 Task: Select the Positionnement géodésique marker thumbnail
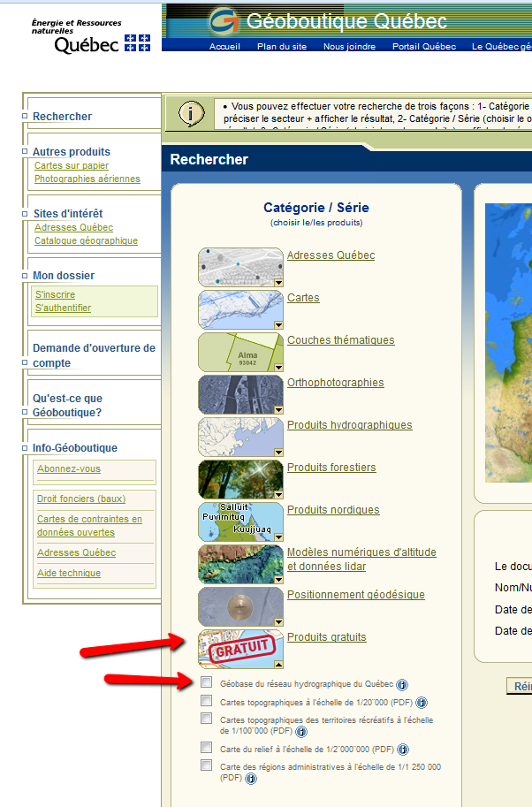point(240,606)
